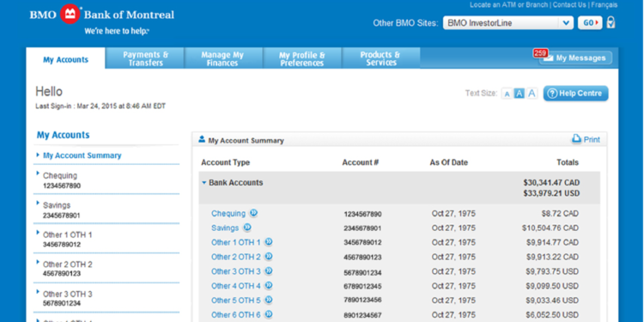Open Other 4 OTH 4 link in summary table
This screenshot has height=322, width=644.
[x=236, y=286]
